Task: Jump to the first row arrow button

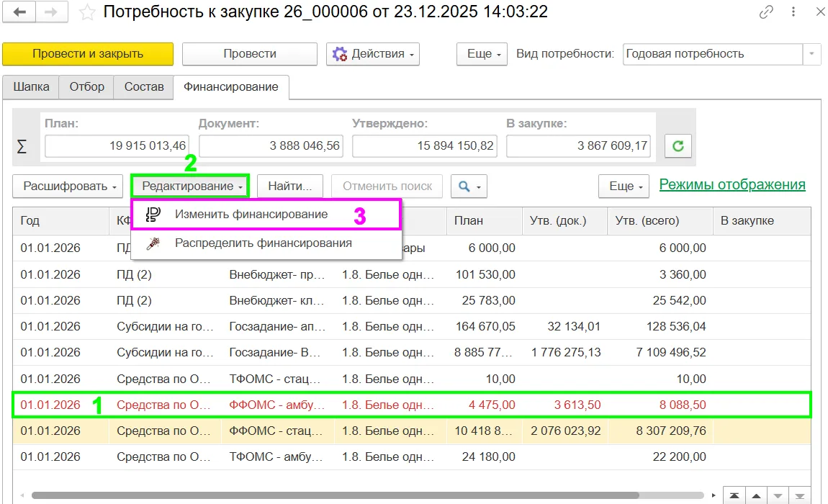Action: 734,495
